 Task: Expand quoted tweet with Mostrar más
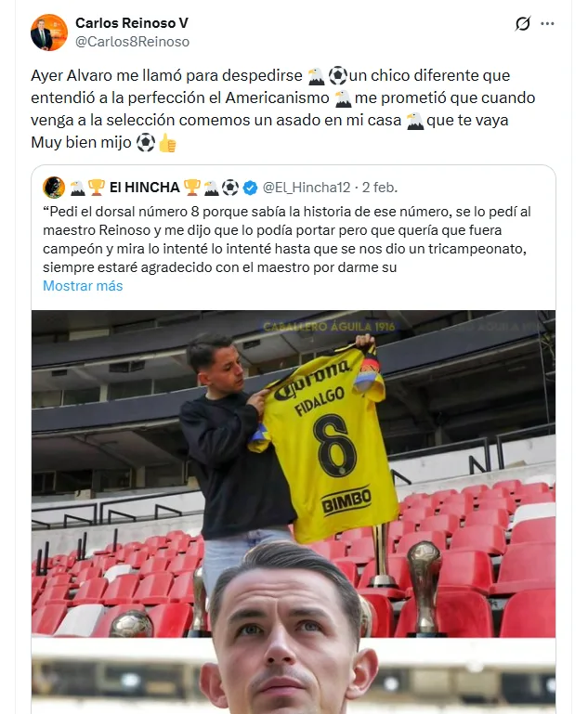point(83,286)
